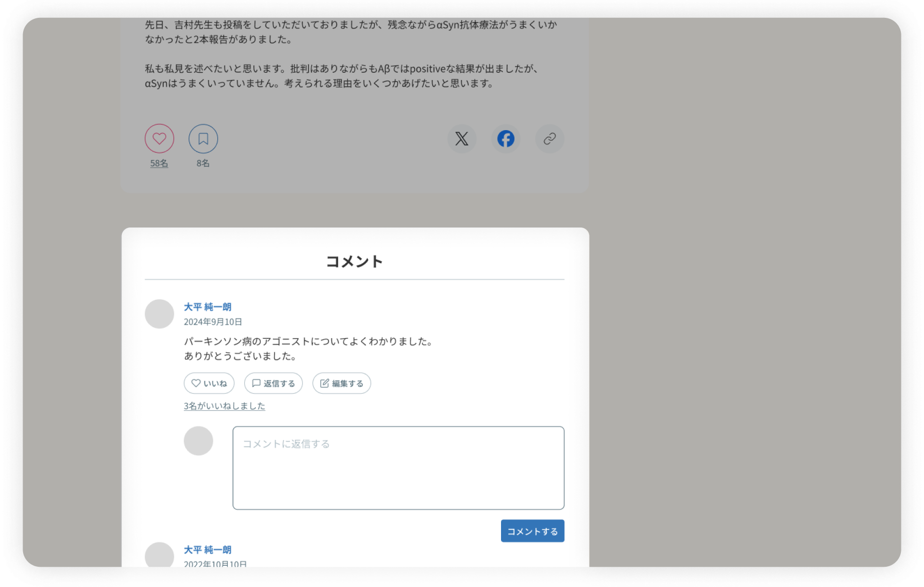The height and width of the screenshot is (587, 924).
Task: Click the paragraph starting 先日、吉村先生も投稿
Action: click(x=351, y=32)
